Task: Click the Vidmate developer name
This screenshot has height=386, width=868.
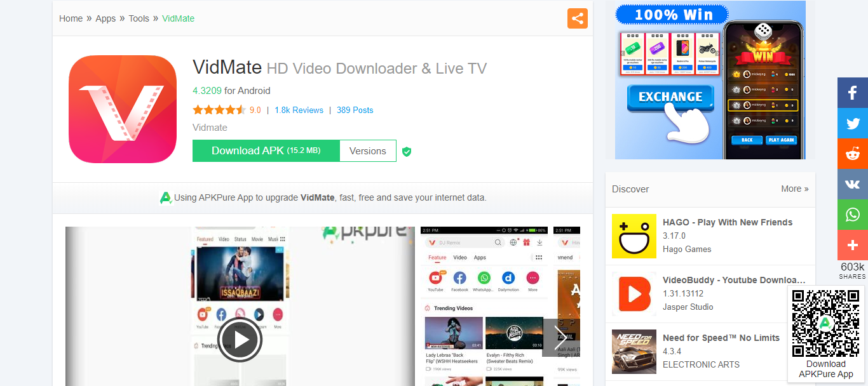Action: (x=210, y=128)
